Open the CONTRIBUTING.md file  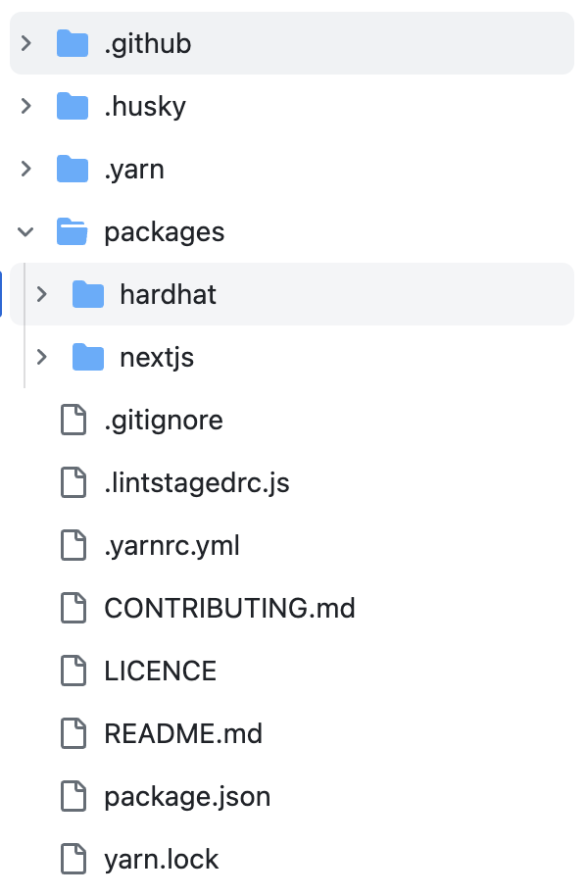tap(227, 608)
